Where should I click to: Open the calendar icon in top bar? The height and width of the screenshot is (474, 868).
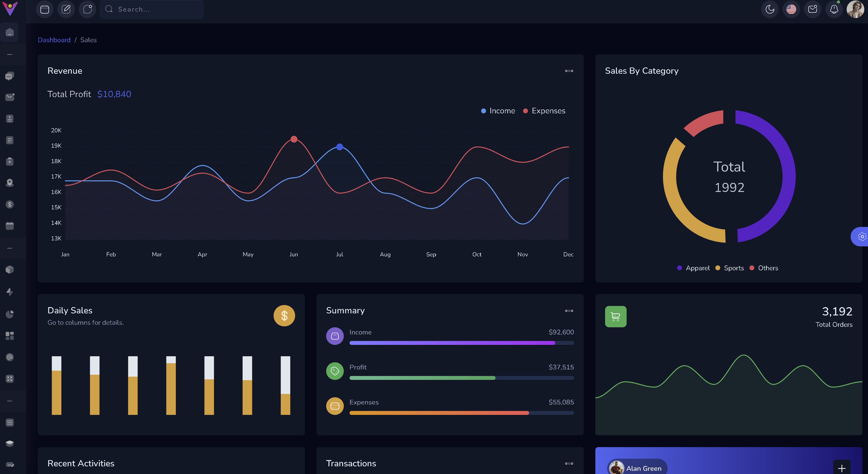click(x=44, y=9)
